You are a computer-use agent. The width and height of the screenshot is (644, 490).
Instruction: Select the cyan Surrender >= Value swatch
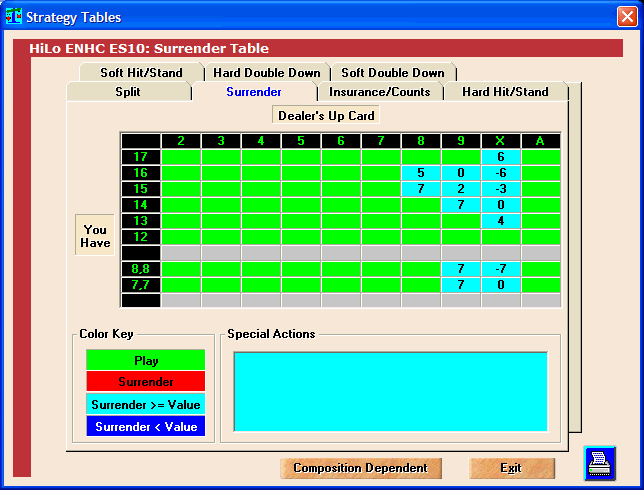(145, 405)
